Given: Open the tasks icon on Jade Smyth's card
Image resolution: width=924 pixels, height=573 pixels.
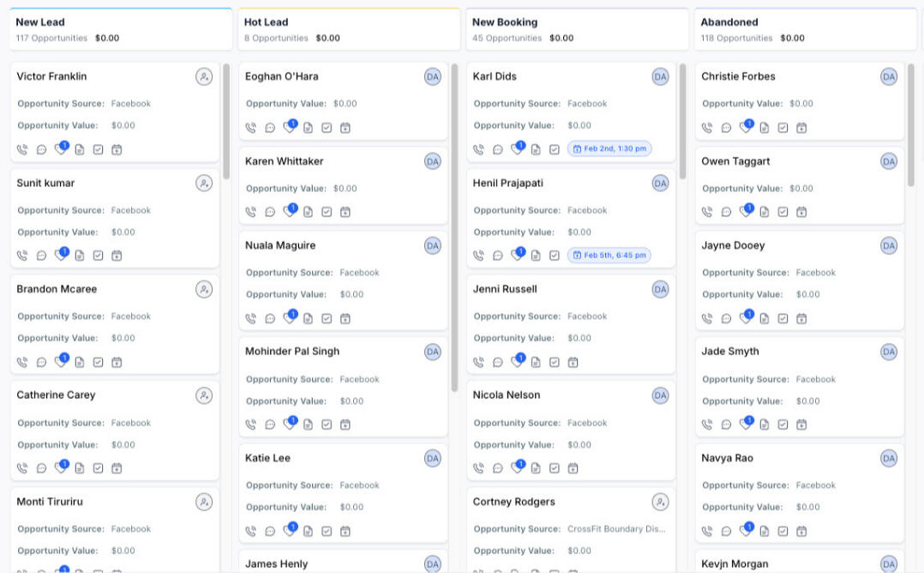Looking at the screenshot, I should [783, 425].
